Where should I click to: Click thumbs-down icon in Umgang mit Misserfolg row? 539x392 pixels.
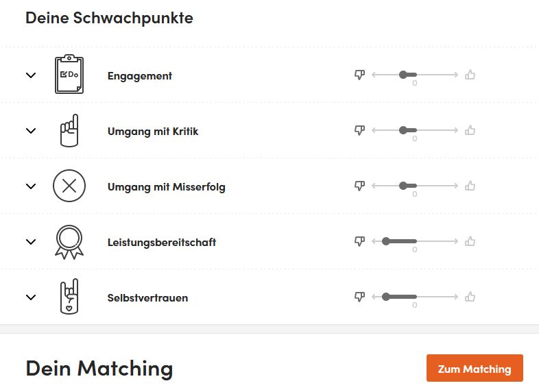(x=359, y=186)
